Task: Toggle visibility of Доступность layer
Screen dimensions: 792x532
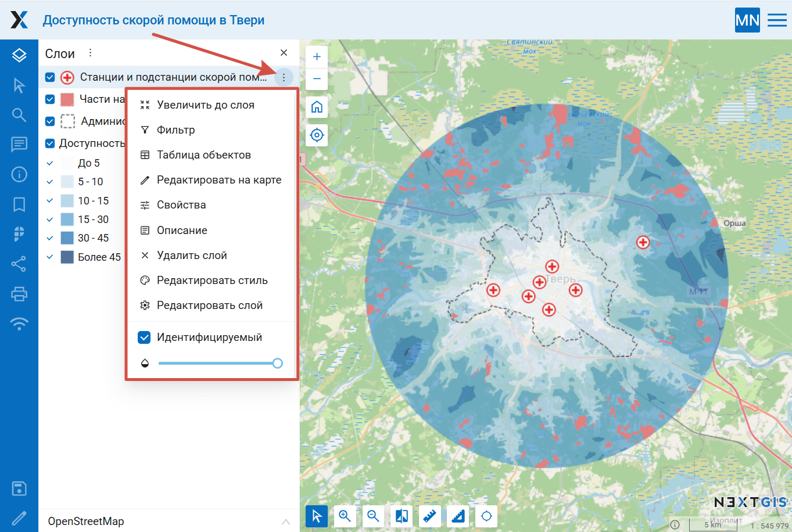Action: pyautogui.click(x=50, y=143)
